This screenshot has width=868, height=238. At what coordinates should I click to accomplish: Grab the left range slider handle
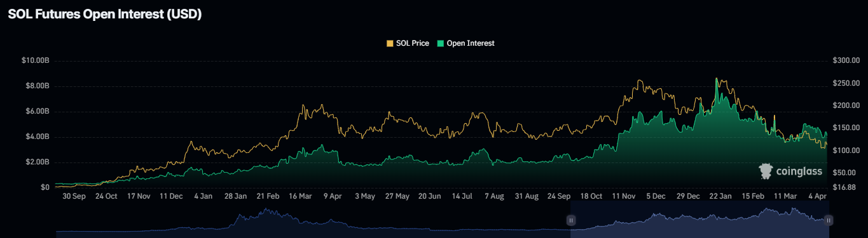click(571, 220)
